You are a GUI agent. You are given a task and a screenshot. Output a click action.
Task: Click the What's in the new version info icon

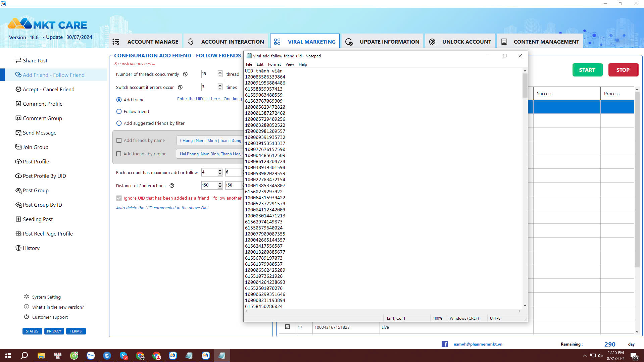coord(27,307)
